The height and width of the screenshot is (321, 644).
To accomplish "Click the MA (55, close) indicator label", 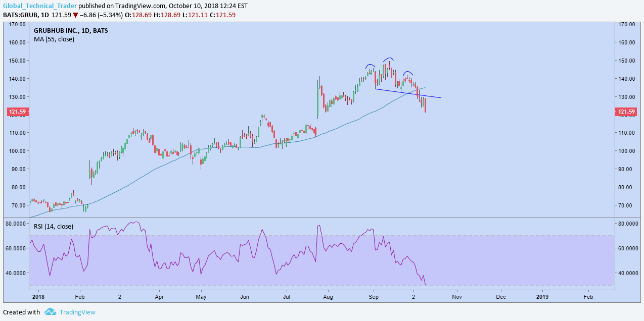I will tap(54, 39).
